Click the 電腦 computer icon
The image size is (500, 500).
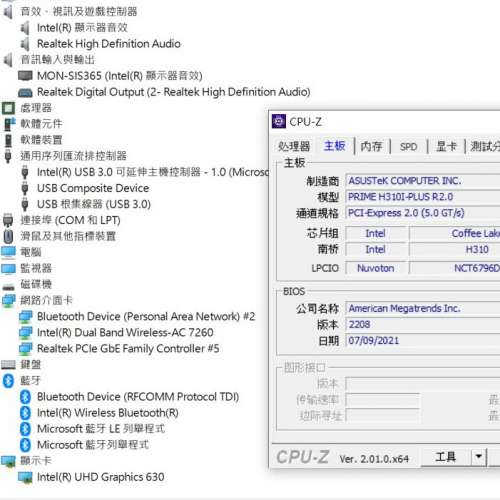point(8,252)
